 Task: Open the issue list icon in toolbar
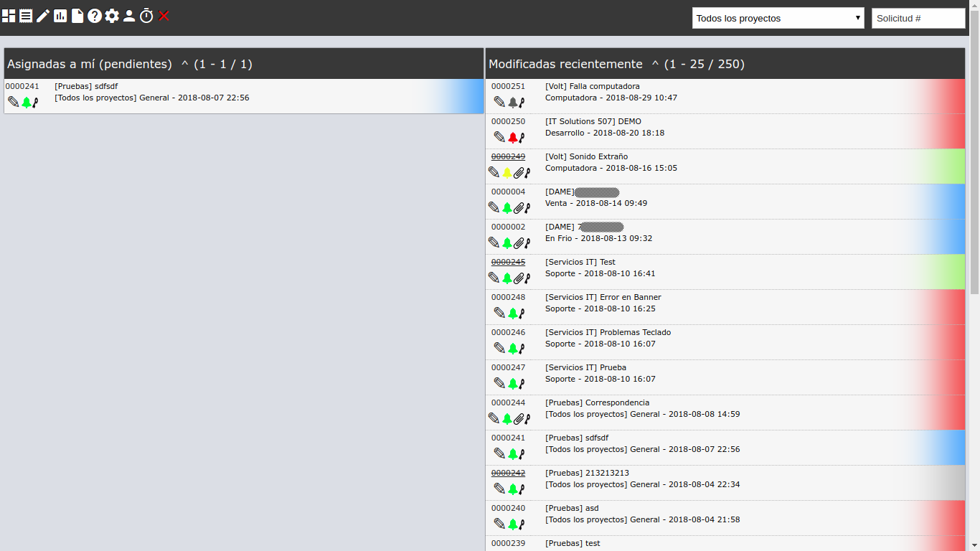pyautogui.click(x=26, y=16)
